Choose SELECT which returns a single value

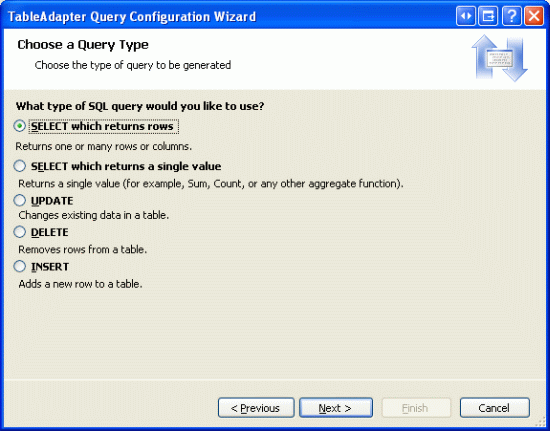coord(20,166)
